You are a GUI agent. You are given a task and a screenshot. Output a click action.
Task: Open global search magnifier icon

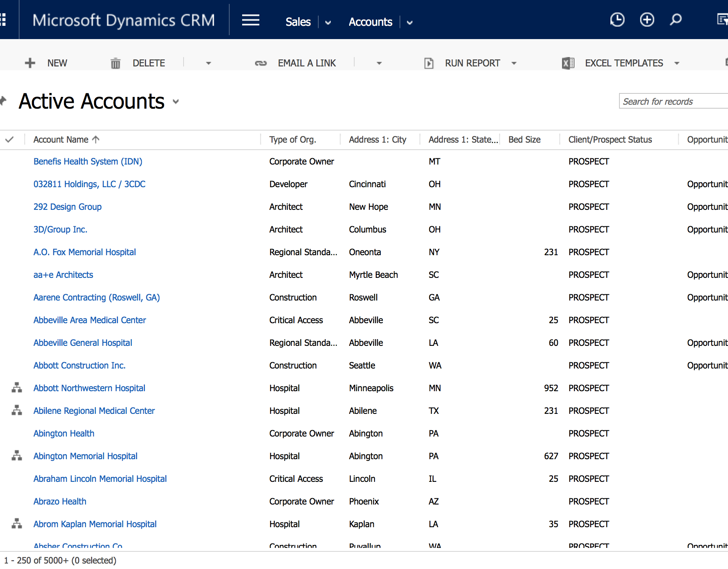676,20
